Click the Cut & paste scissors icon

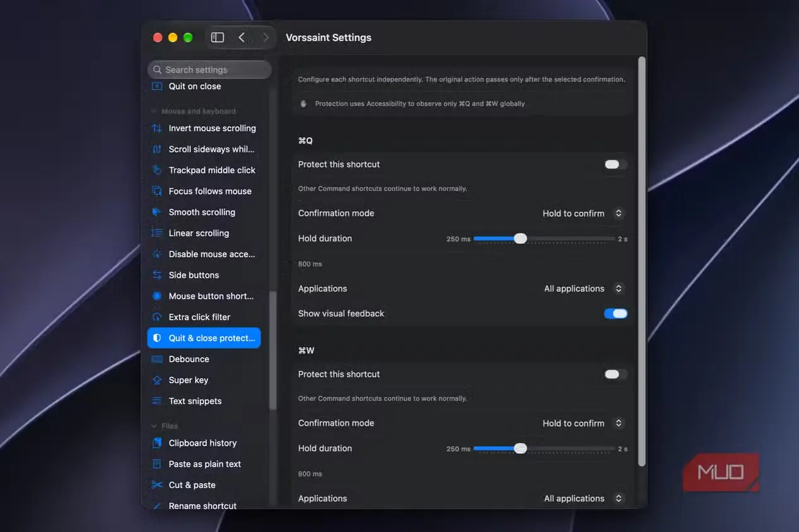tap(157, 485)
